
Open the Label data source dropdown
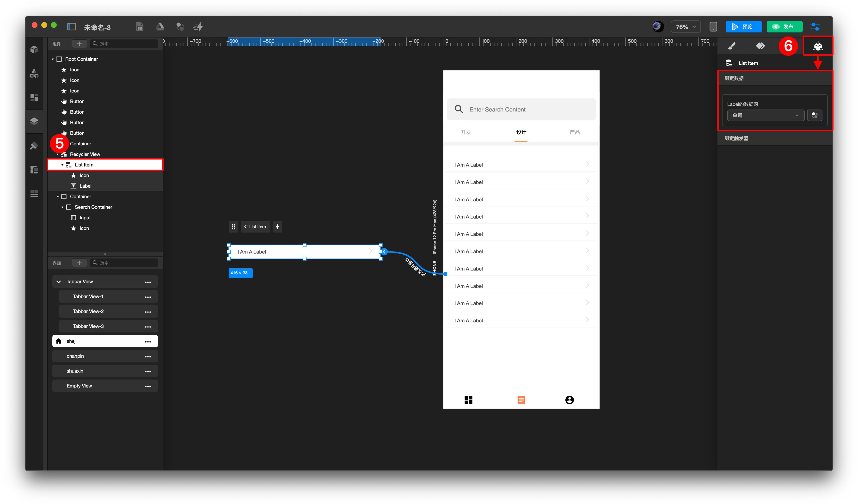coord(765,116)
